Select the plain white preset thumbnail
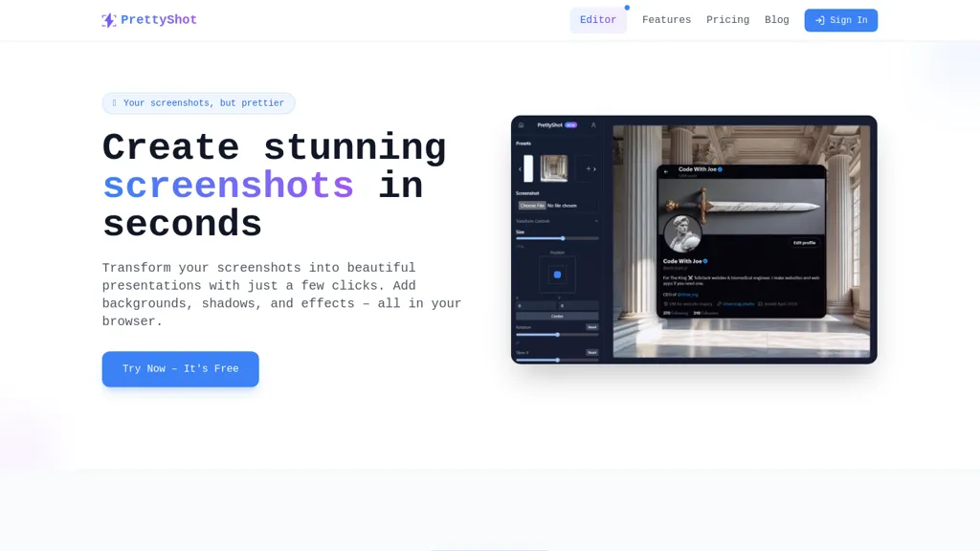The image size is (980, 551). 528,168
